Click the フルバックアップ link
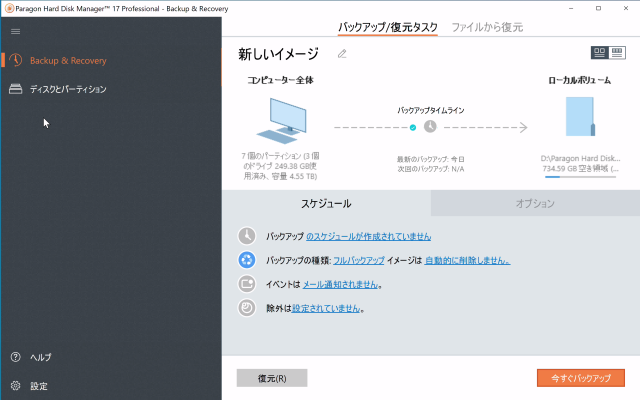 359,260
